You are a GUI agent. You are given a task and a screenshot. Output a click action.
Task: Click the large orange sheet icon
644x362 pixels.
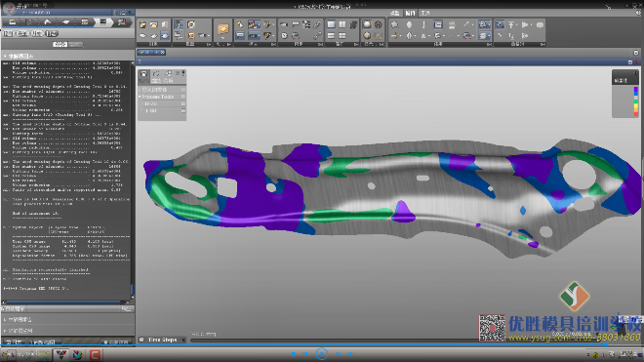click(x=223, y=28)
